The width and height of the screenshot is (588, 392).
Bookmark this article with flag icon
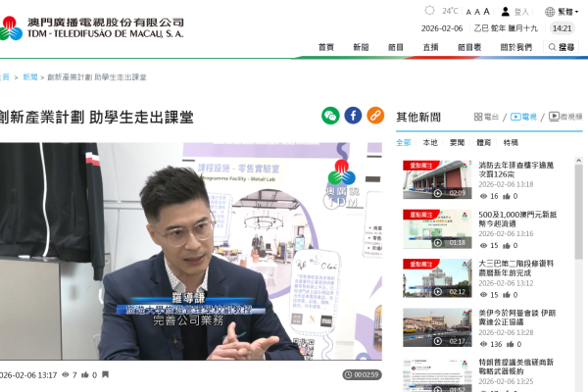click(106, 374)
